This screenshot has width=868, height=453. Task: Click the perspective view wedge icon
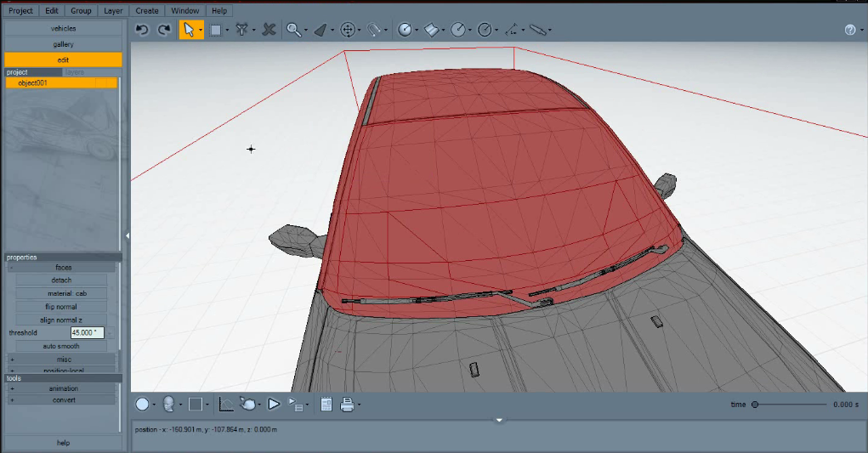coord(321,30)
